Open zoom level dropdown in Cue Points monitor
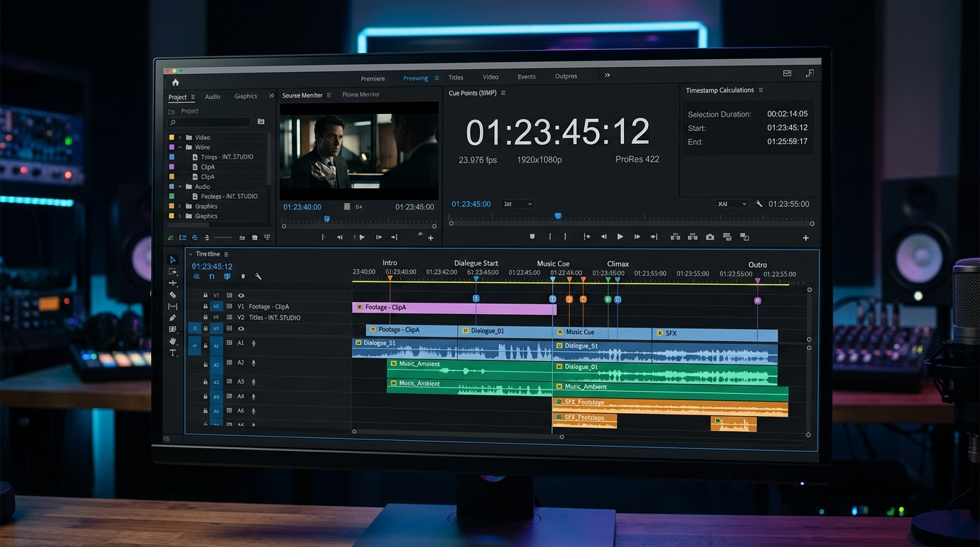The image size is (980, 547). click(518, 204)
